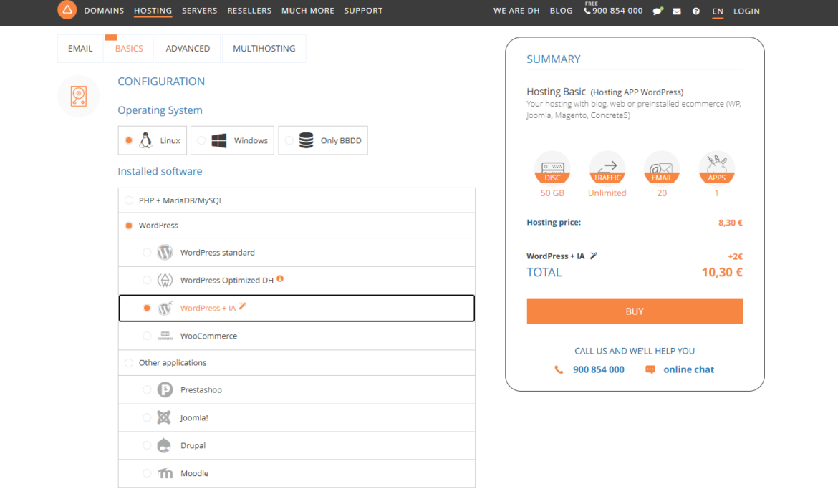The image size is (838, 504).
Task: Click the envelope mail icon in header
Action: (677, 11)
